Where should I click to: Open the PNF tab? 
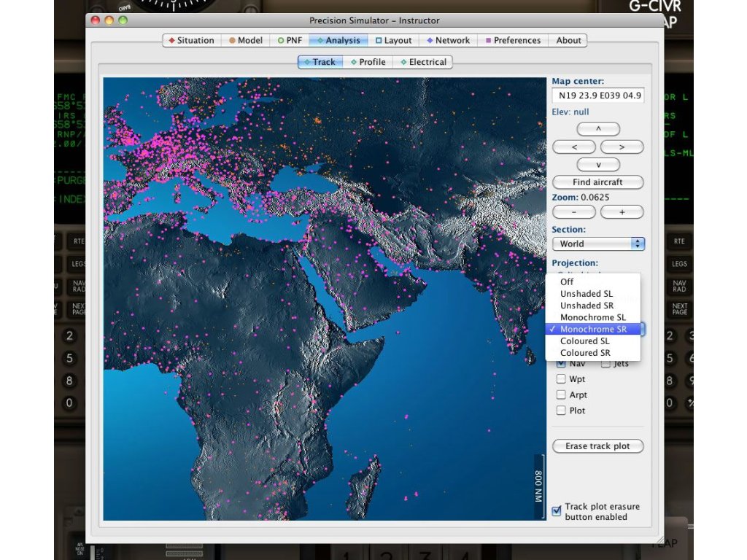[290, 41]
